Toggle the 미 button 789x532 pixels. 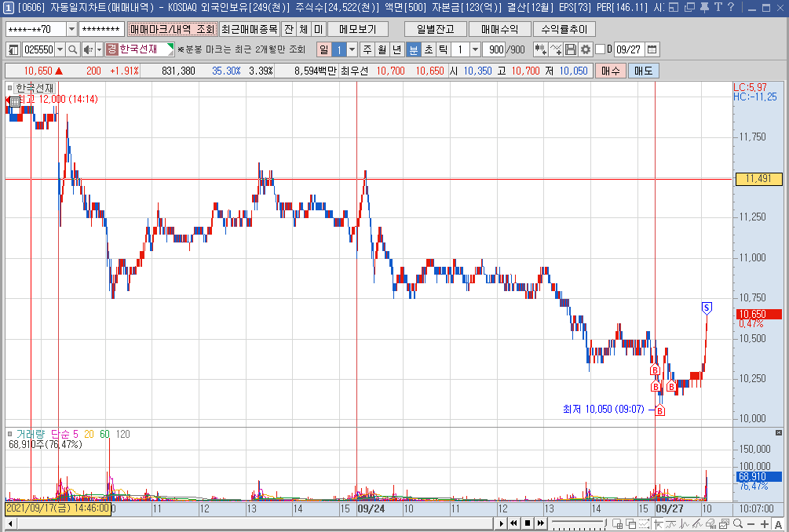point(318,29)
